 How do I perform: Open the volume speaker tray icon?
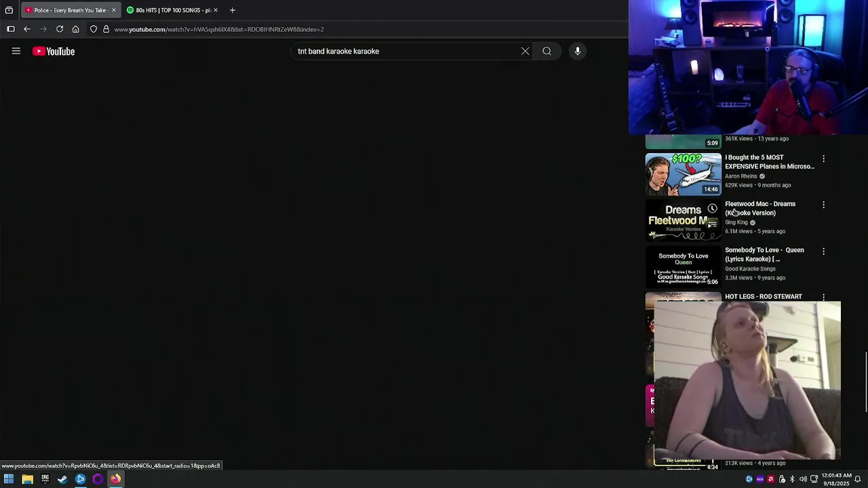[x=803, y=479]
